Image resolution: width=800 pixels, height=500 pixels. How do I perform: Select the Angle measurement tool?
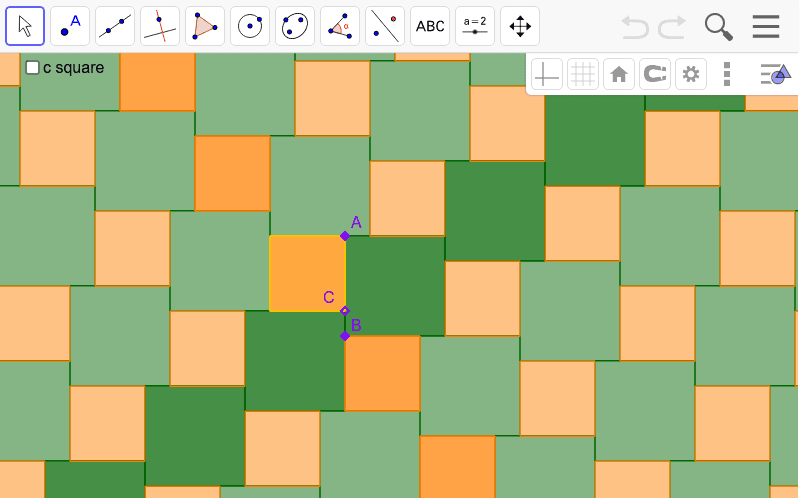(x=340, y=26)
